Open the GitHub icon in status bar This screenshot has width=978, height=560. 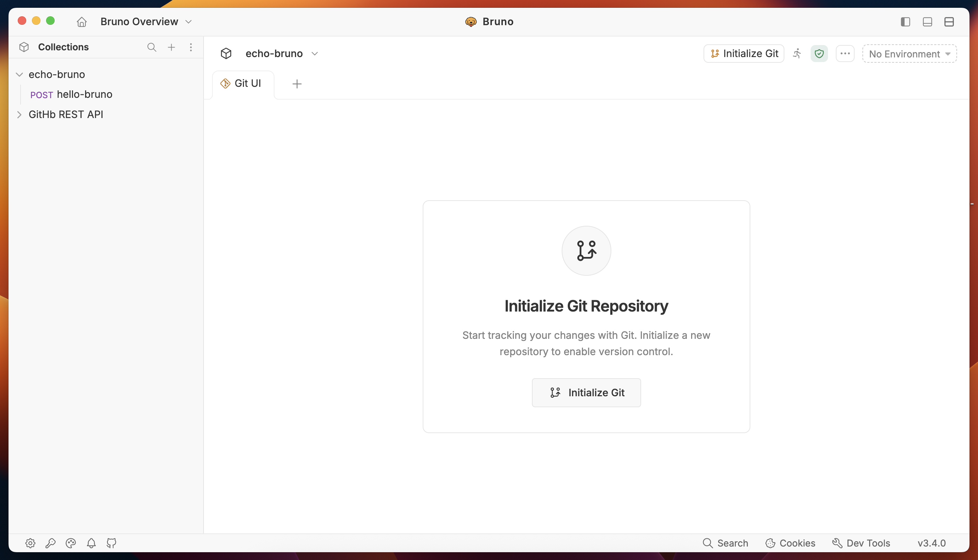[112, 543]
